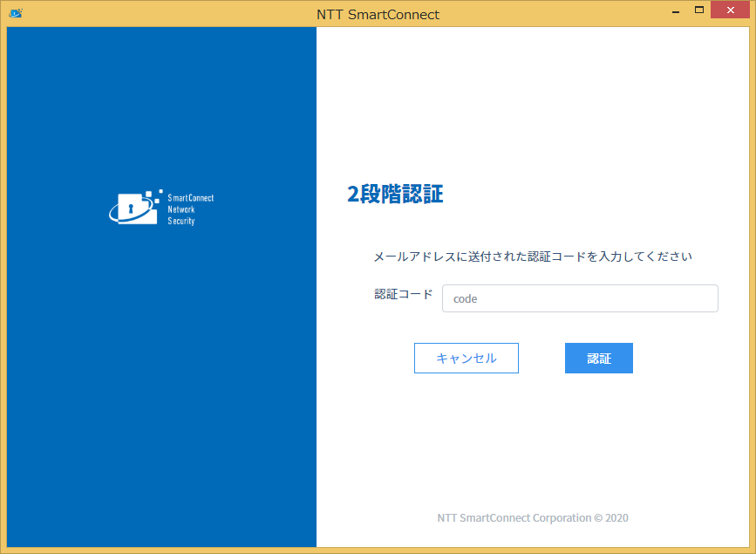Click the SmartConnect Network Security lock logo
Image resolution: width=756 pixels, height=554 pixels.
point(161,208)
